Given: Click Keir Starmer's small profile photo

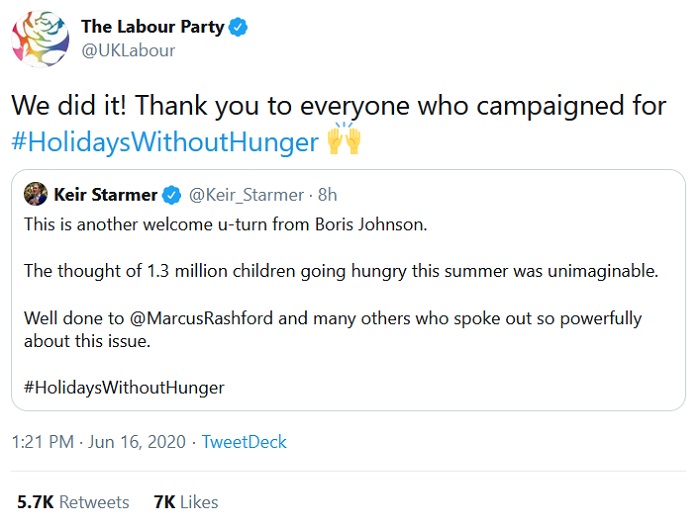Looking at the screenshot, I should (x=33, y=193).
